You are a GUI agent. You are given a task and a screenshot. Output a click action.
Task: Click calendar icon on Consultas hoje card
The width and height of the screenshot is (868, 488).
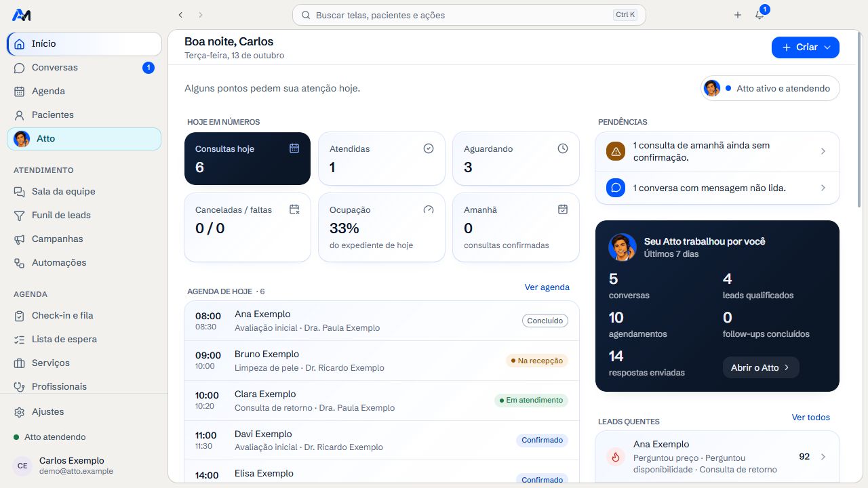click(x=294, y=148)
